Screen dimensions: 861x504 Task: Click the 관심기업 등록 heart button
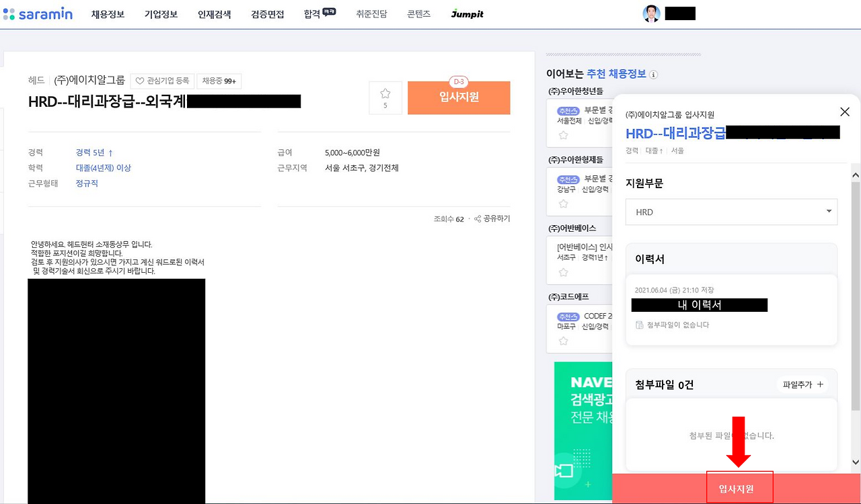point(162,81)
